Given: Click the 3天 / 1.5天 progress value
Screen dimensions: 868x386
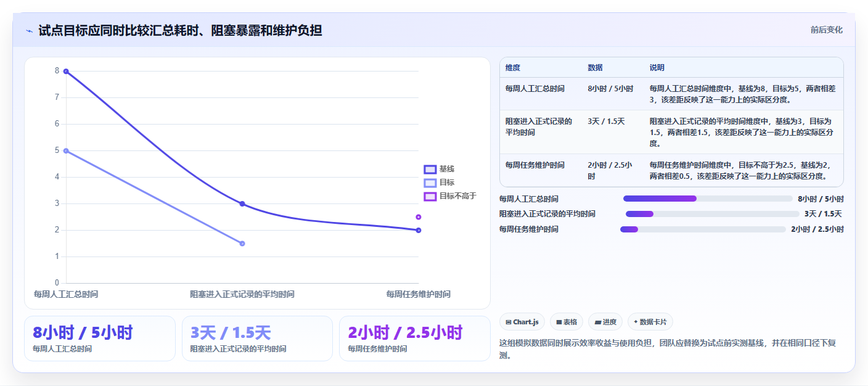Looking at the screenshot, I should click(823, 214).
